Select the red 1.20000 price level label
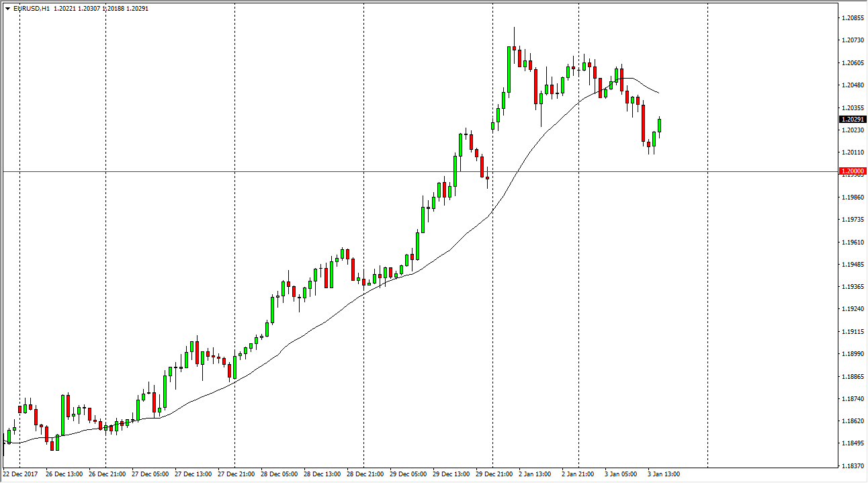The height and width of the screenshot is (483, 868). 853,171
